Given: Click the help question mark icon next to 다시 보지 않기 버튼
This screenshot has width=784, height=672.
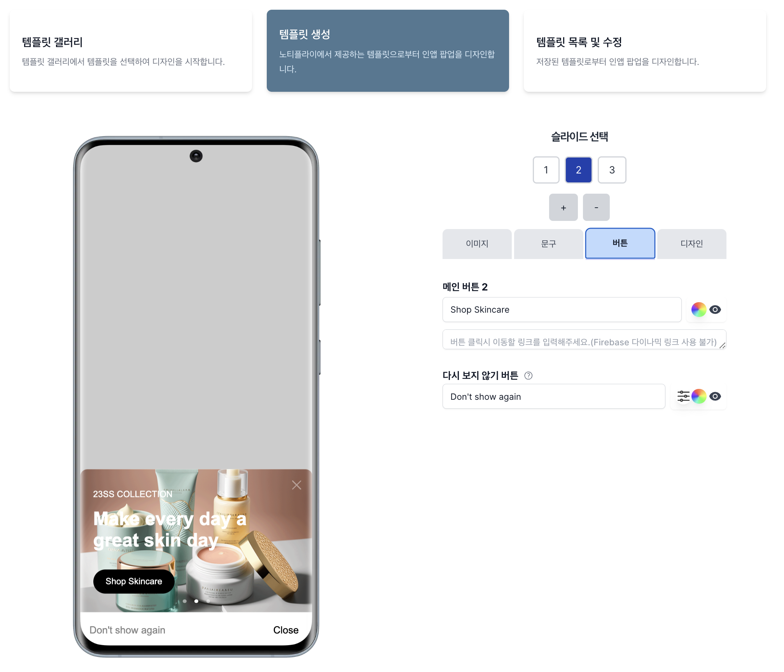Looking at the screenshot, I should click(528, 374).
